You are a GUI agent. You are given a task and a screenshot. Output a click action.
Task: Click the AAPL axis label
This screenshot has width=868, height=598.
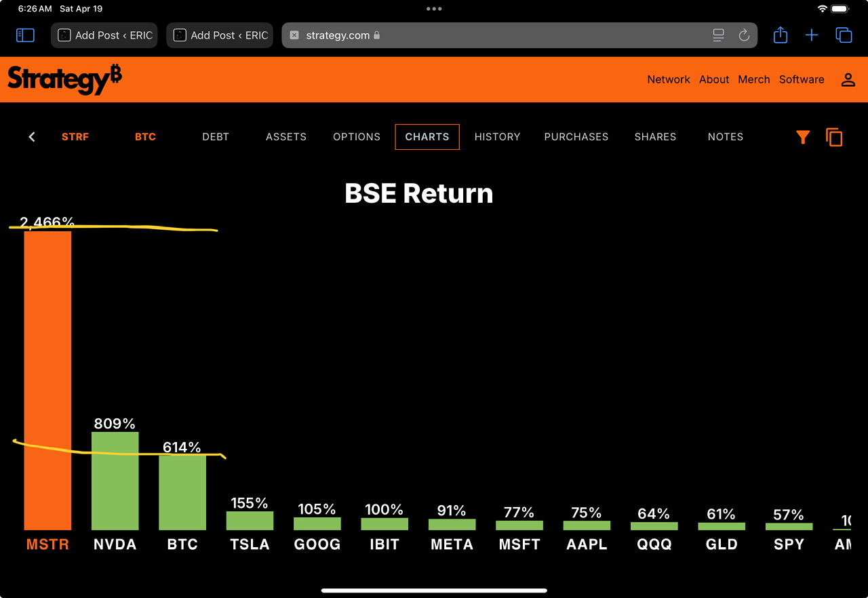click(x=587, y=544)
